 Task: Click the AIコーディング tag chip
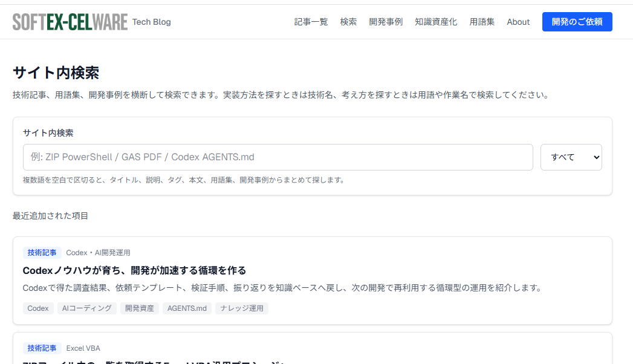pyautogui.click(x=87, y=308)
